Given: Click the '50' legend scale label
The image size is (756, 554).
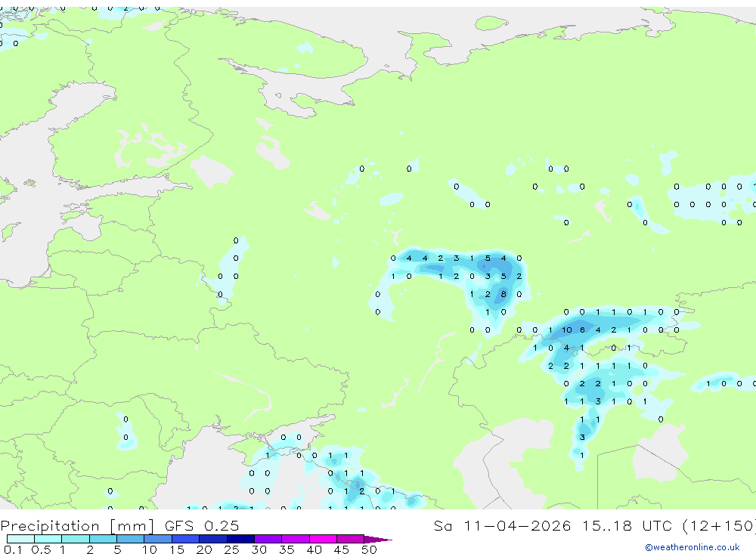Looking at the screenshot, I should coord(369,549).
